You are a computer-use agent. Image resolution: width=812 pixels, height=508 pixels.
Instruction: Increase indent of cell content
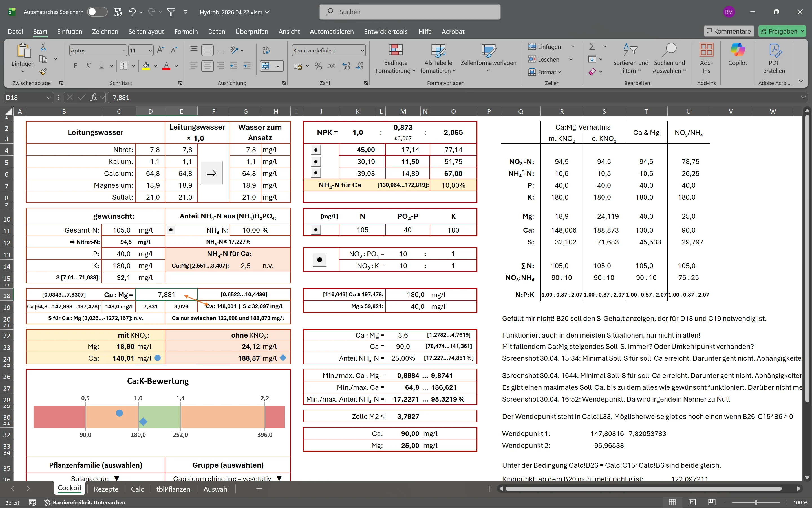(247, 66)
